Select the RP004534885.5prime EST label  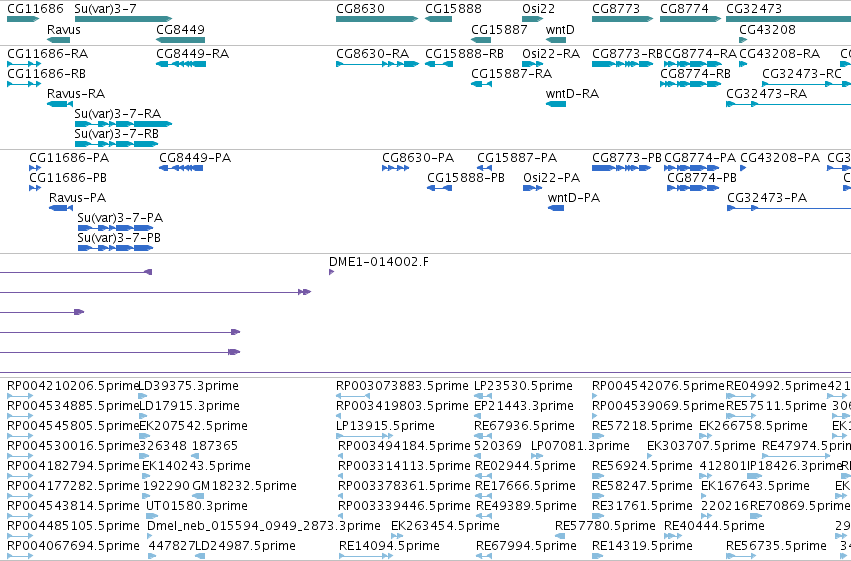click(73, 406)
